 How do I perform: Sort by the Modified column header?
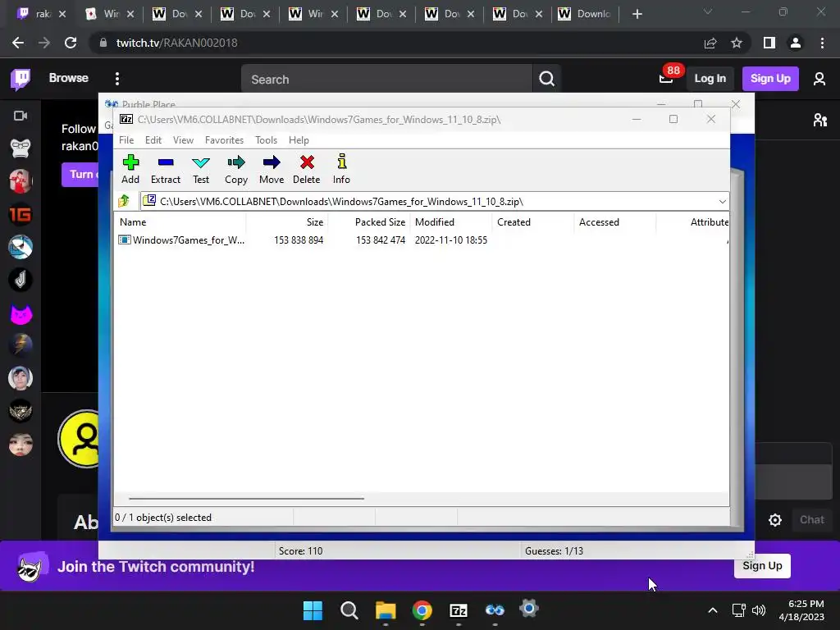[451, 221]
